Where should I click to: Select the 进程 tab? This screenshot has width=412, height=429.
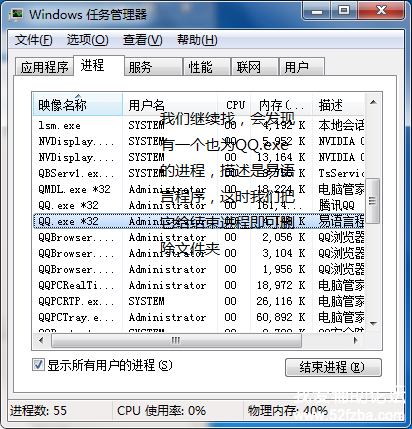[x=99, y=65]
